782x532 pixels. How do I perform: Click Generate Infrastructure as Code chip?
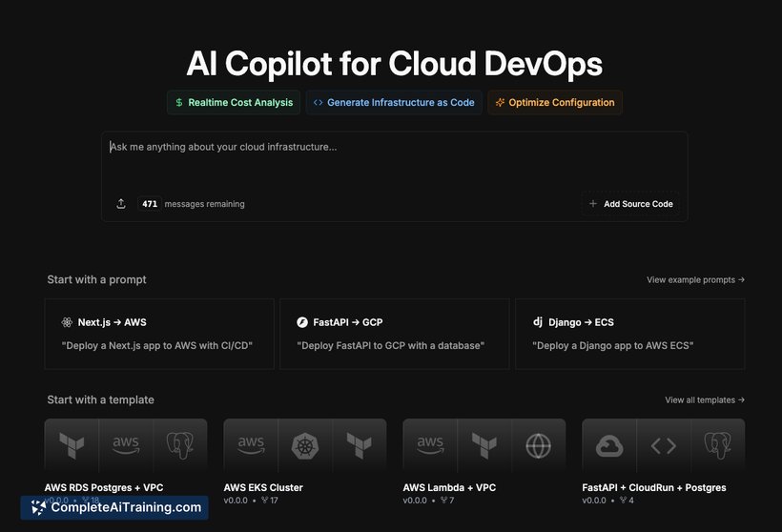pos(394,103)
